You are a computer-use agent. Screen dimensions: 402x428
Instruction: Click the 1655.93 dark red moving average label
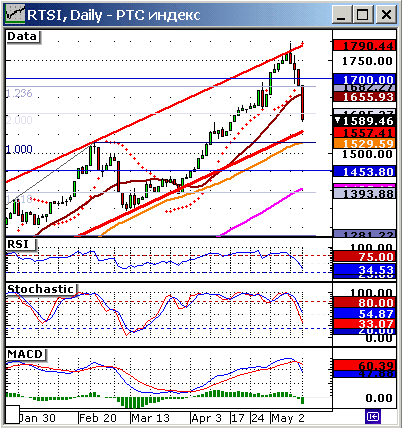[x=365, y=97]
